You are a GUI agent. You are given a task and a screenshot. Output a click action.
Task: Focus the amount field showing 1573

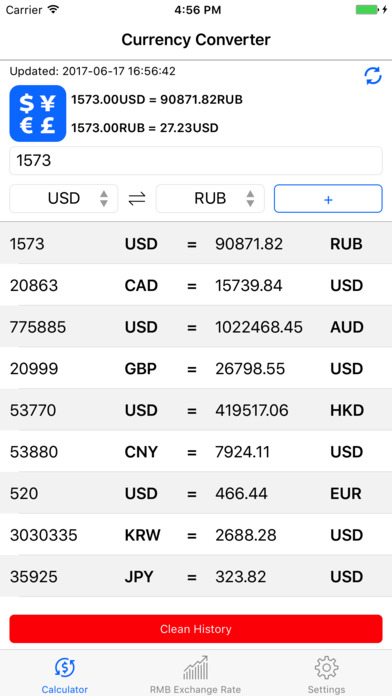coord(196,161)
